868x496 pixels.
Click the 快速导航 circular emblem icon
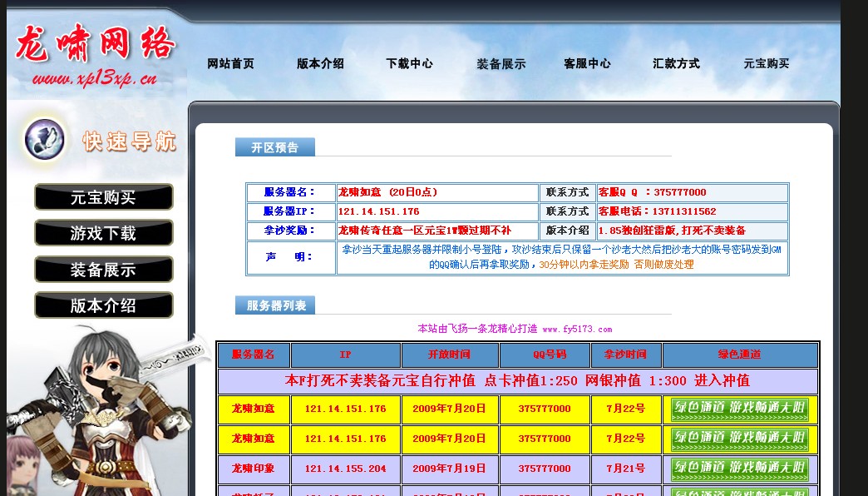tap(44, 140)
